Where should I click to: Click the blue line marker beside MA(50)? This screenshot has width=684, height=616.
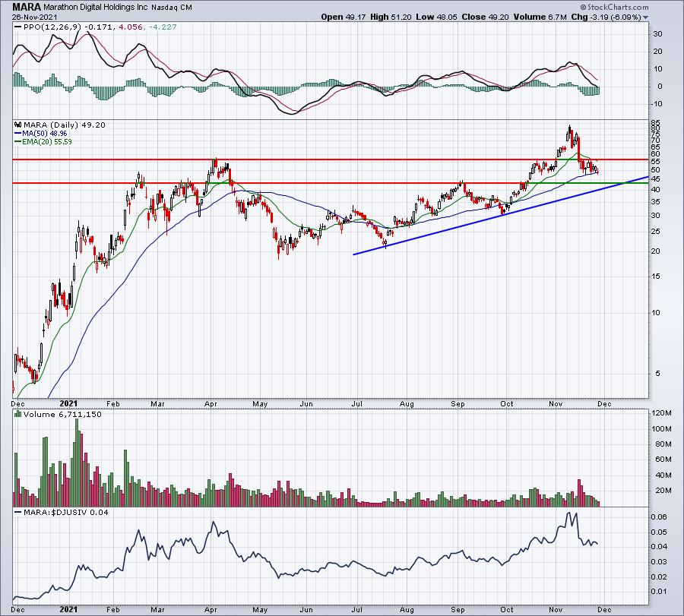click(x=18, y=134)
